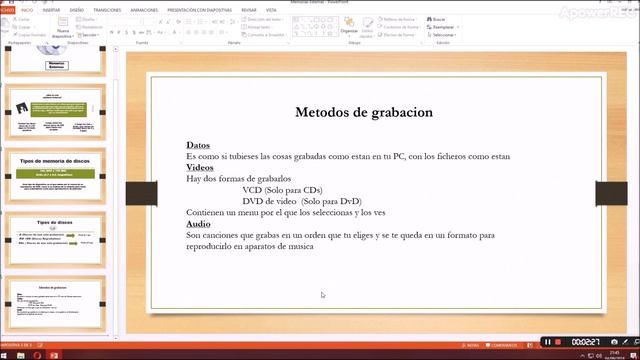This screenshot has width=640, height=360.
Task: Select the 'Tipos de discos' slide thumbnail
Action: click(x=55, y=240)
